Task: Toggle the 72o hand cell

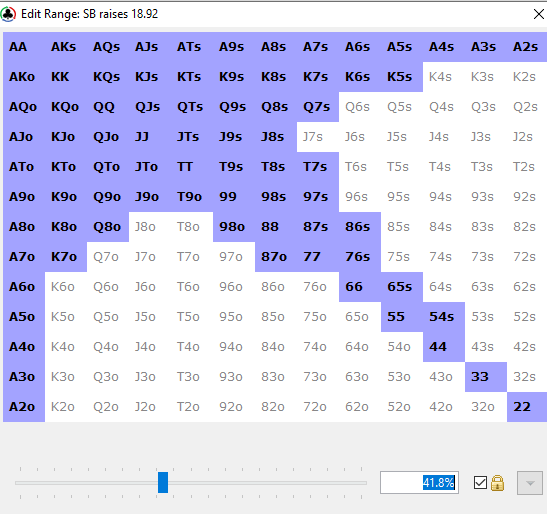Action: (318, 407)
